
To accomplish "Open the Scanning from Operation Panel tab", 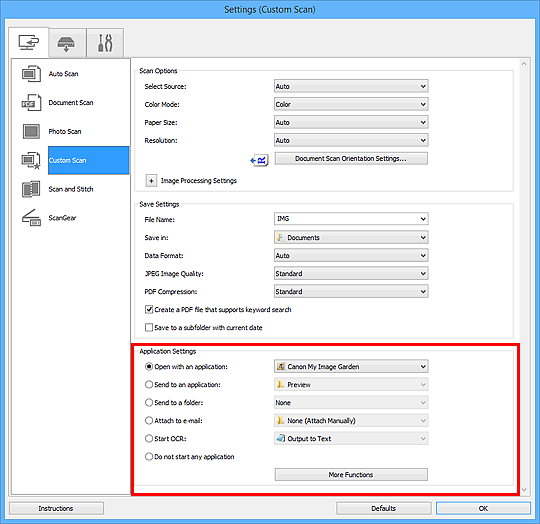I will [67, 43].
